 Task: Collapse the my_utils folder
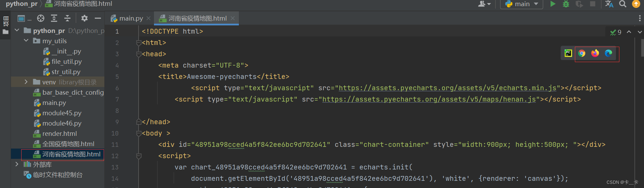(26, 41)
